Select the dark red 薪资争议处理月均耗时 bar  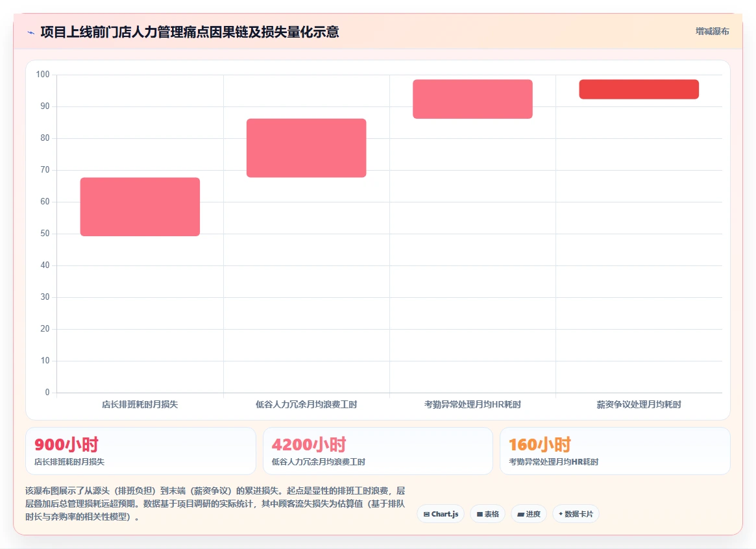(x=639, y=89)
